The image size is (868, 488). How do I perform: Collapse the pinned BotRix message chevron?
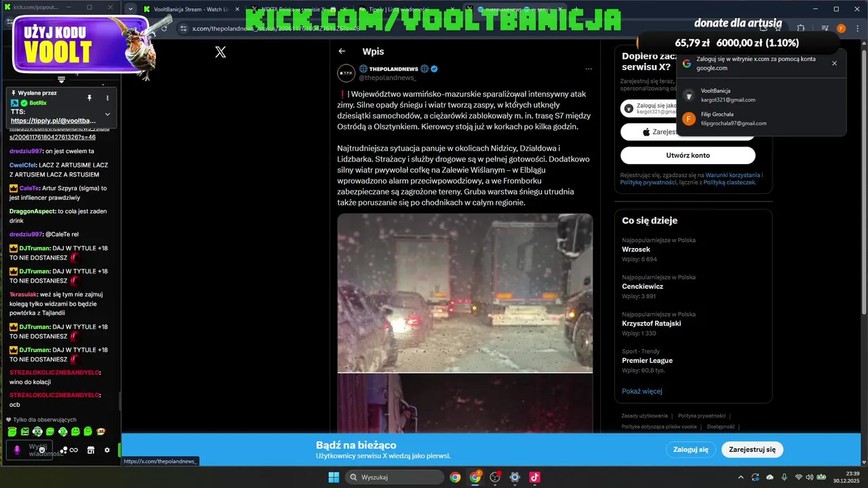pos(107,114)
